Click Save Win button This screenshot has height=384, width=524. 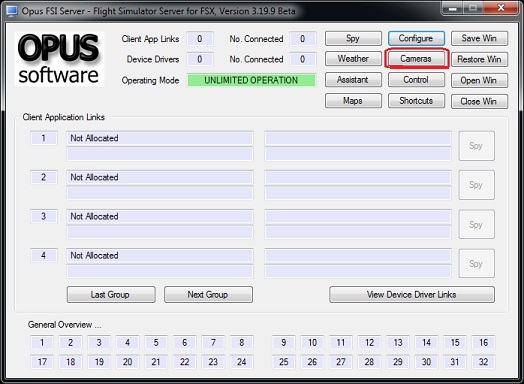[479, 38]
